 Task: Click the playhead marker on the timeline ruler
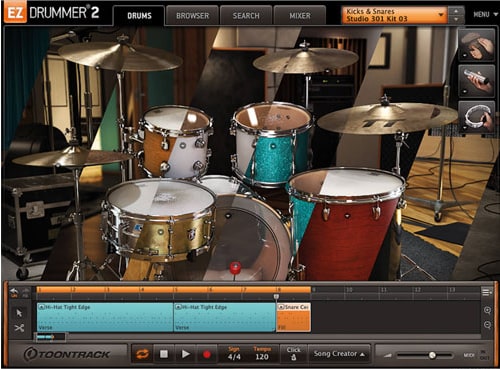[x=276, y=296]
